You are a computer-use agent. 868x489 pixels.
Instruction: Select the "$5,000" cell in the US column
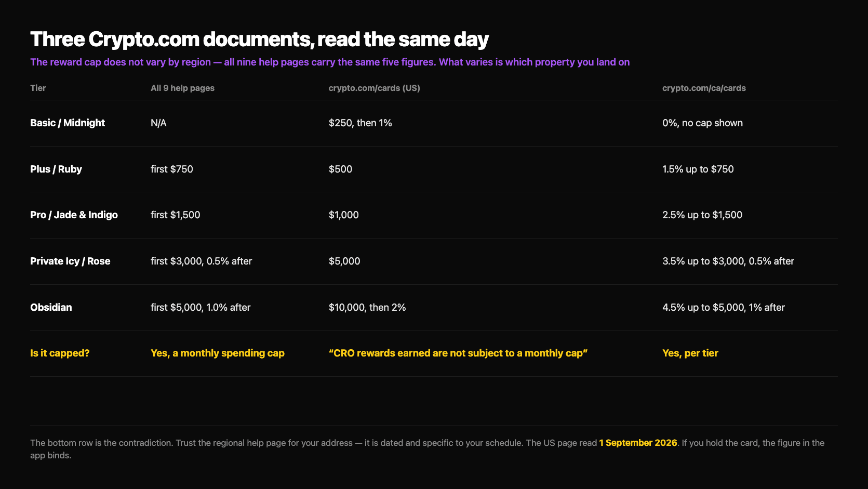[344, 261]
